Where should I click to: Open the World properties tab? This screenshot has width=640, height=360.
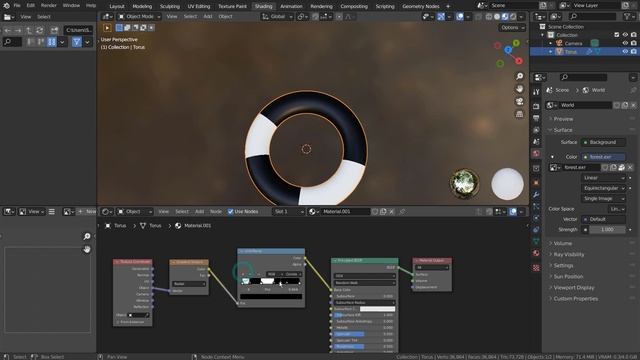coord(536,153)
